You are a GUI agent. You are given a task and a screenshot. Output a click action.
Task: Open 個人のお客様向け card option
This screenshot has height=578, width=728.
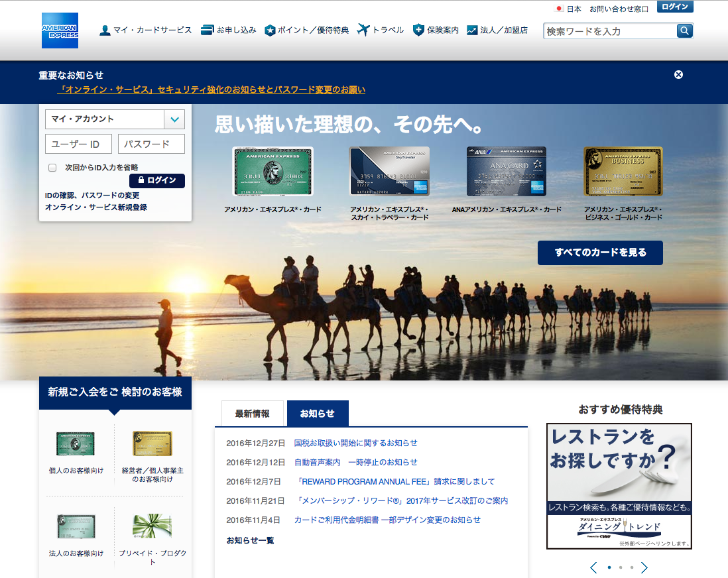pos(76,453)
